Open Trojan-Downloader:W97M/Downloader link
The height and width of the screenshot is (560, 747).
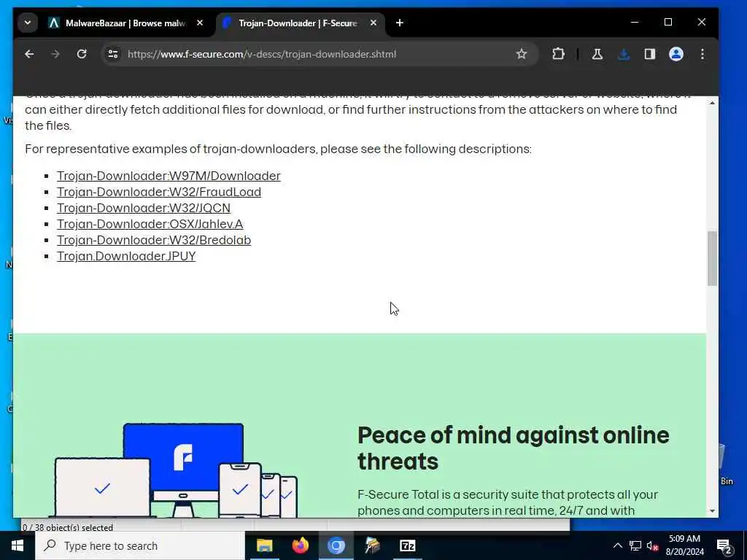click(169, 176)
